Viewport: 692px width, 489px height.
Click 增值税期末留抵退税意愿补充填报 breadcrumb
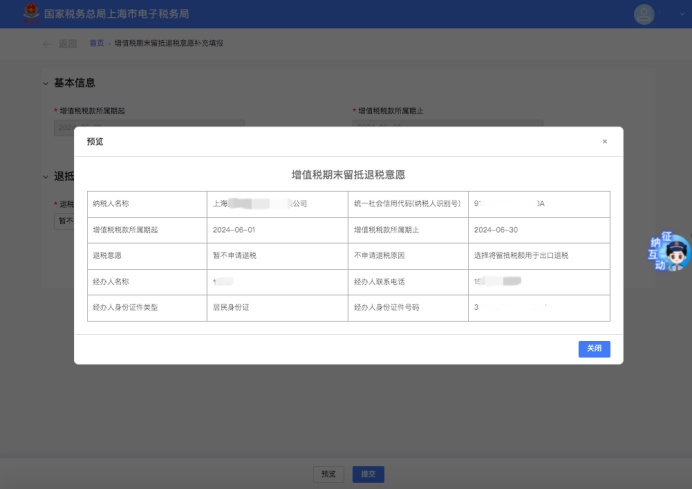[x=168, y=44]
